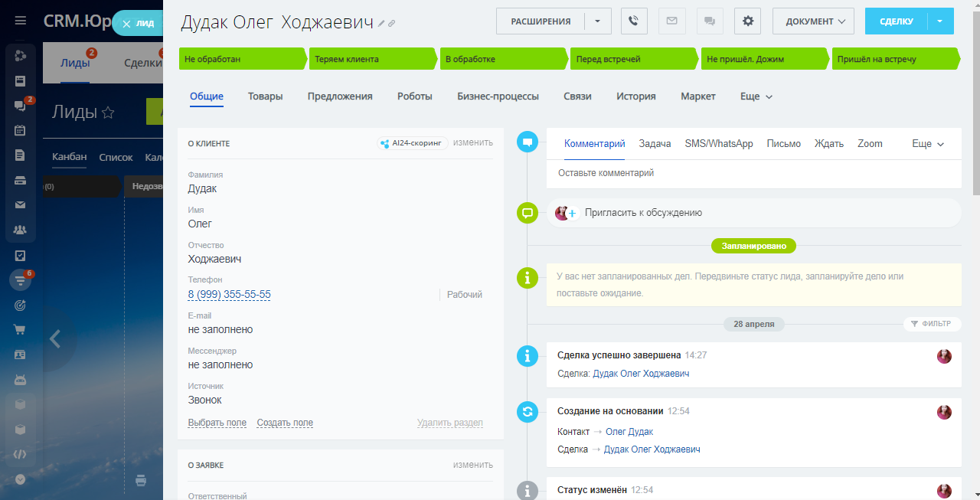Favorite the Лиды page with star icon

point(108,113)
